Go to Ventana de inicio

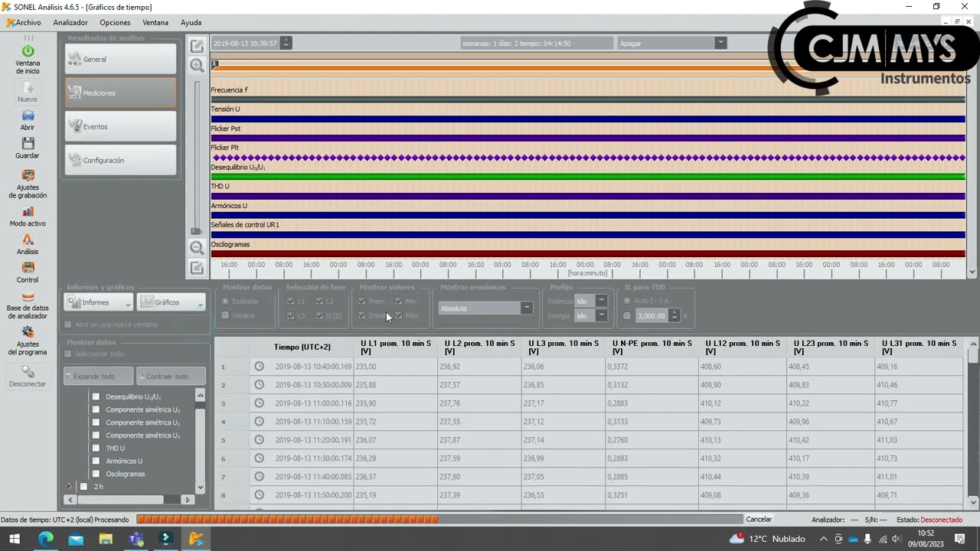[28, 58]
